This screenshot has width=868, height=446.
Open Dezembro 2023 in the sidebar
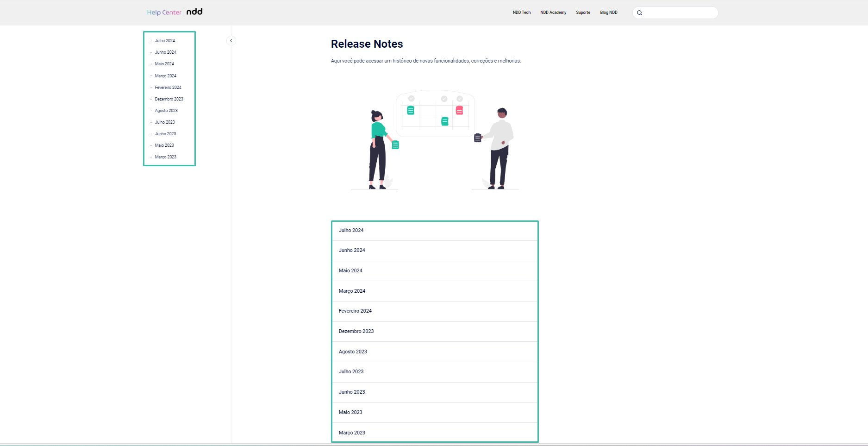tap(169, 99)
